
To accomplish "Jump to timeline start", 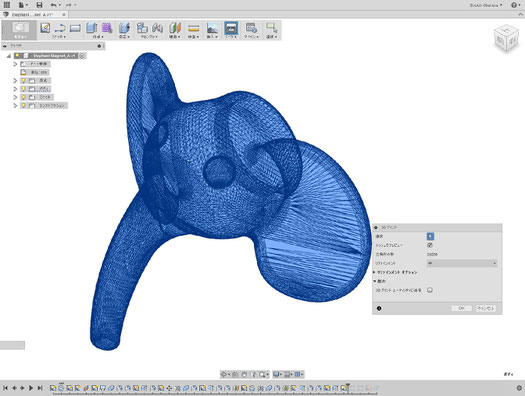I will [5, 388].
